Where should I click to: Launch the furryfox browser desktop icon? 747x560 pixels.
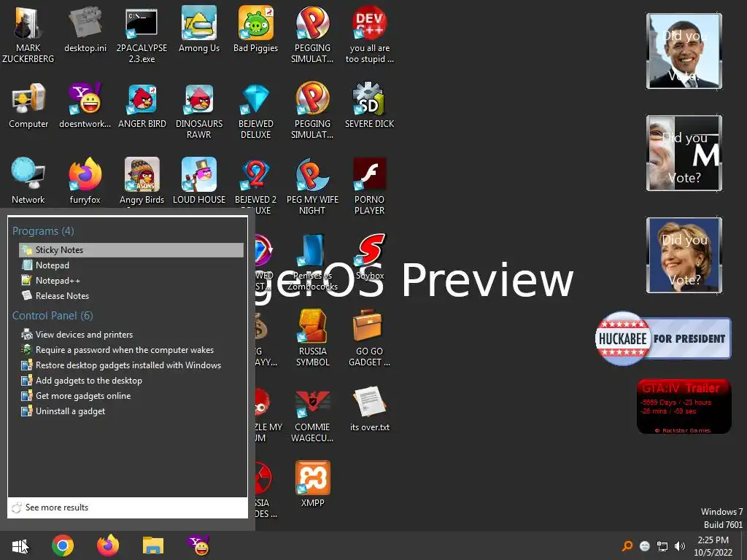coord(85,181)
